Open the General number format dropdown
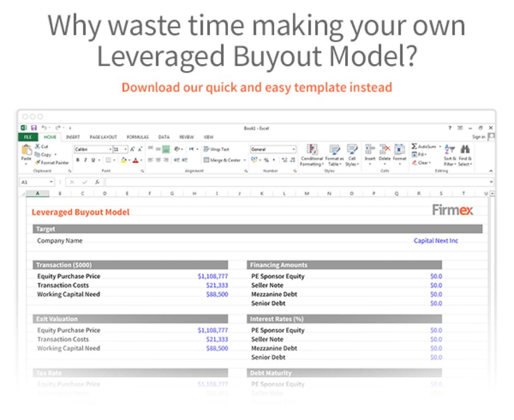The image size is (514, 420). pyautogui.click(x=294, y=149)
